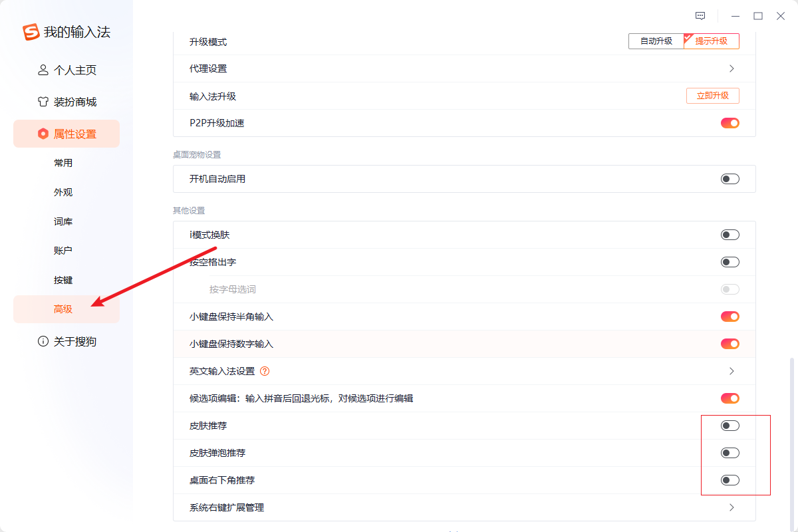The width and height of the screenshot is (798, 532).
Task: Click help icon beside 英文输入法设置
Action: [x=265, y=371]
